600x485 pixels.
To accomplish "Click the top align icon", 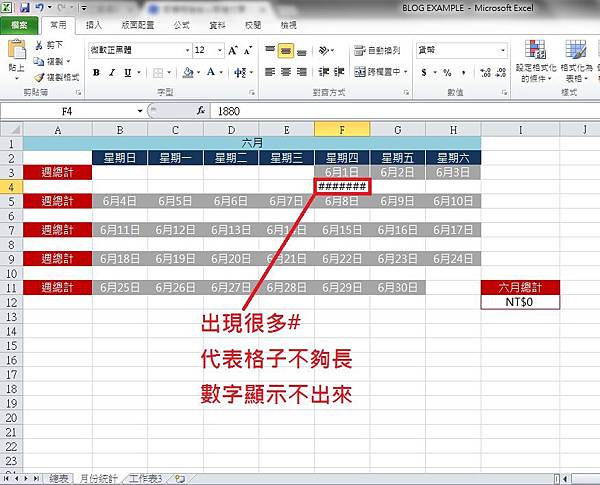I will pyautogui.click(x=270, y=50).
